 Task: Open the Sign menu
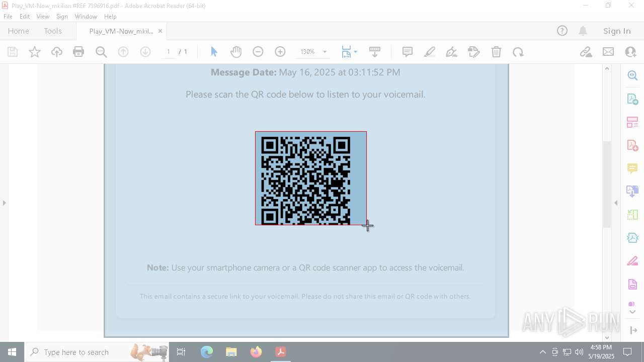point(62,17)
